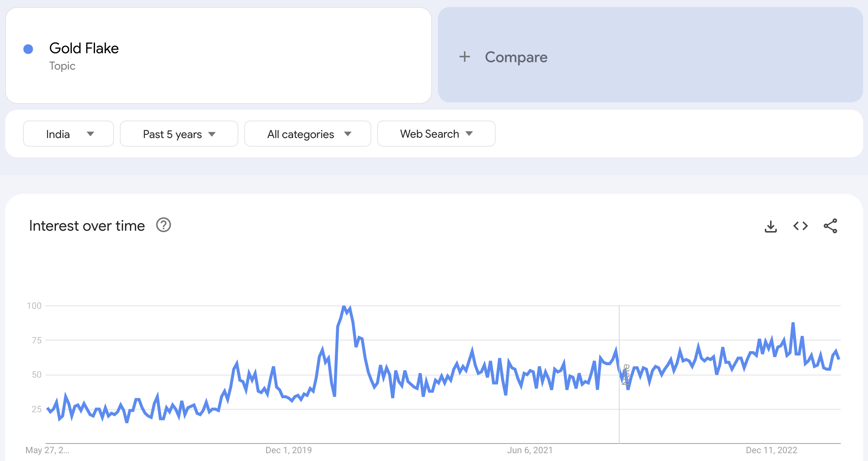The height and width of the screenshot is (461, 868).
Task: Expand the All categories dropdown
Action: point(308,134)
